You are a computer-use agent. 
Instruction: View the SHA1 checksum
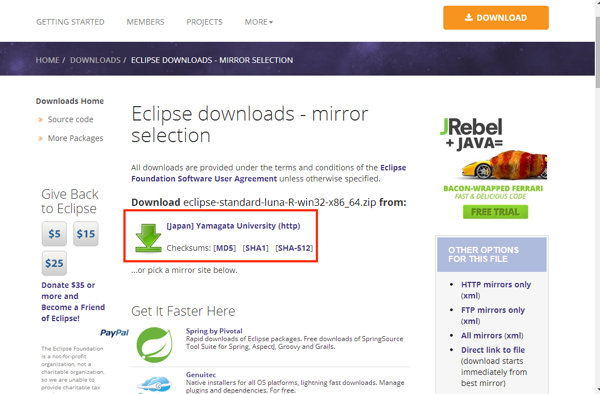click(256, 248)
